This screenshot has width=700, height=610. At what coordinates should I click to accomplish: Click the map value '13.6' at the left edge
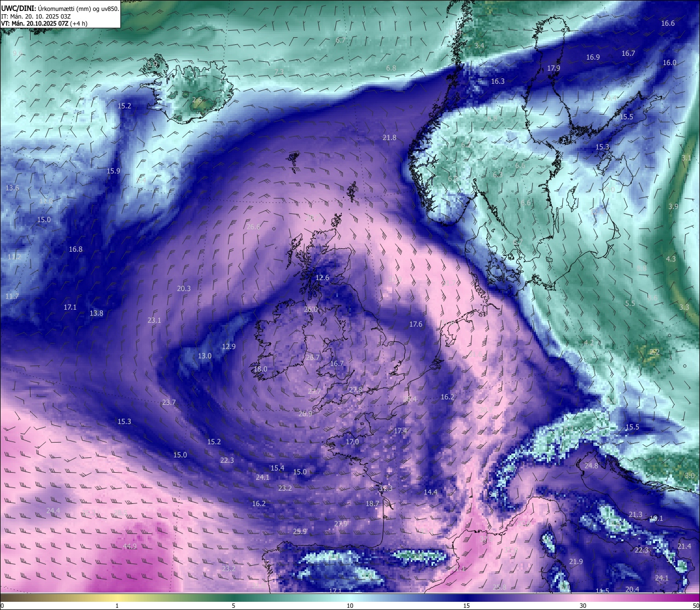coord(12,188)
